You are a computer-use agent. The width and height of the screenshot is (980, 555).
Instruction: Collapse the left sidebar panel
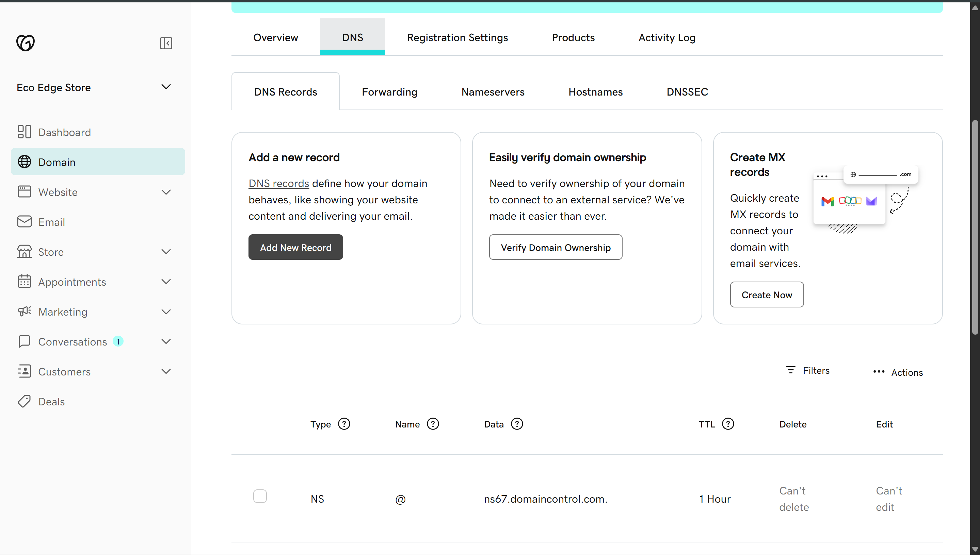click(166, 43)
